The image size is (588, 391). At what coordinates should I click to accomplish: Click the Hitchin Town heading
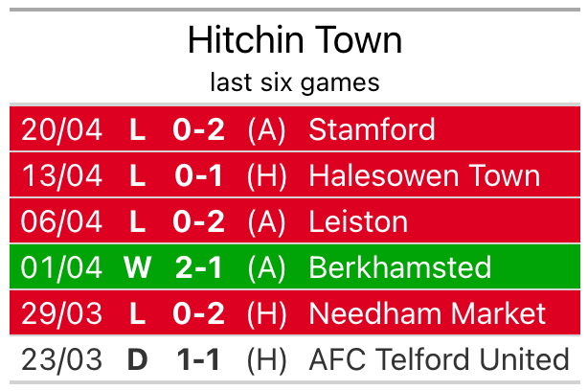coord(294,40)
